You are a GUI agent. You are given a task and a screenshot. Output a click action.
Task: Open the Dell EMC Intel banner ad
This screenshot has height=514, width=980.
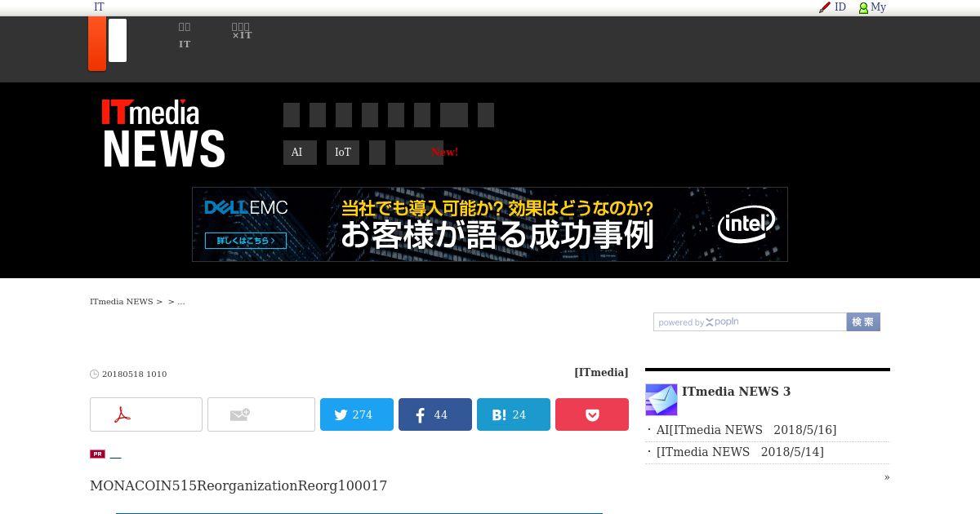click(490, 224)
